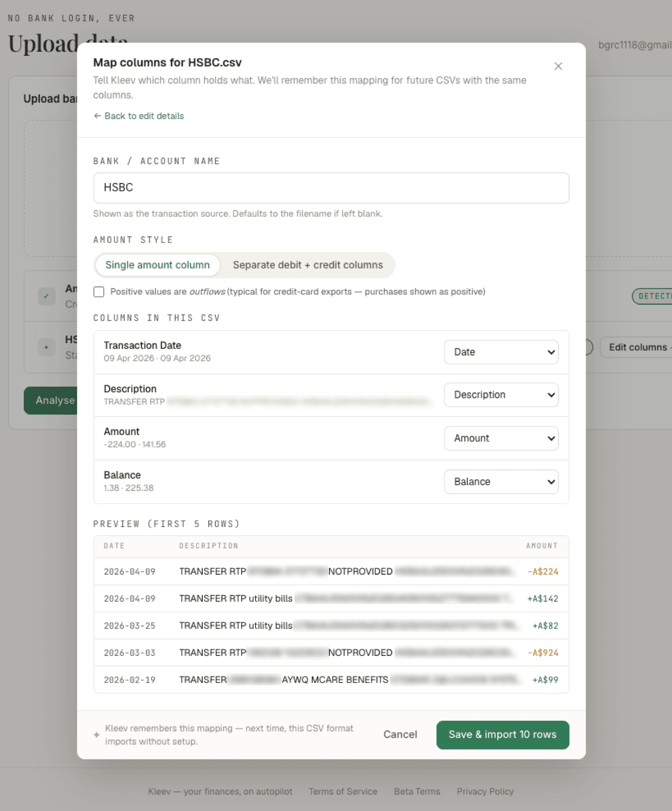Click the Balance sample values 1.38 · 225.38
Viewport: 672px width, 811px height.
coord(129,488)
